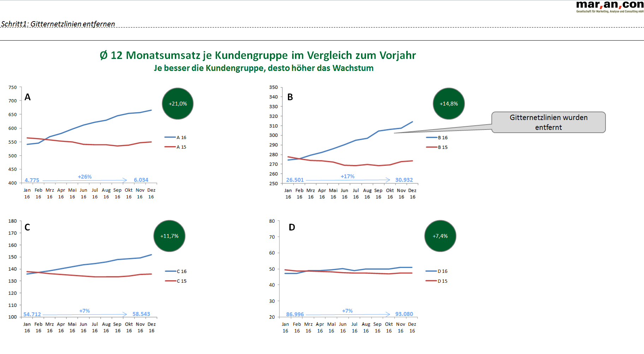Image resolution: width=644 pixels, height=354 pixels.
Task: Select the green +21,0% circle badge
Action: (x=178, y=104)
